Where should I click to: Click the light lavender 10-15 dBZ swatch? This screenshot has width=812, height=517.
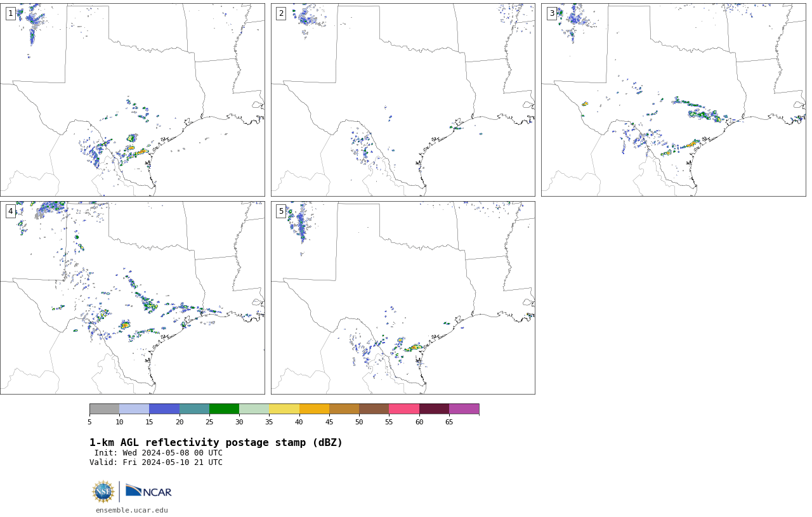coord(134,409)
